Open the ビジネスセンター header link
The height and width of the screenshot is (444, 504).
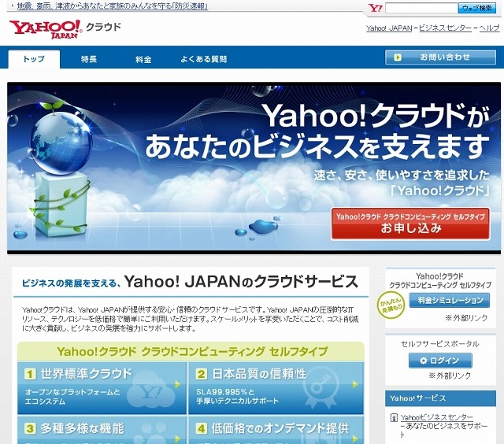point(445,28)
